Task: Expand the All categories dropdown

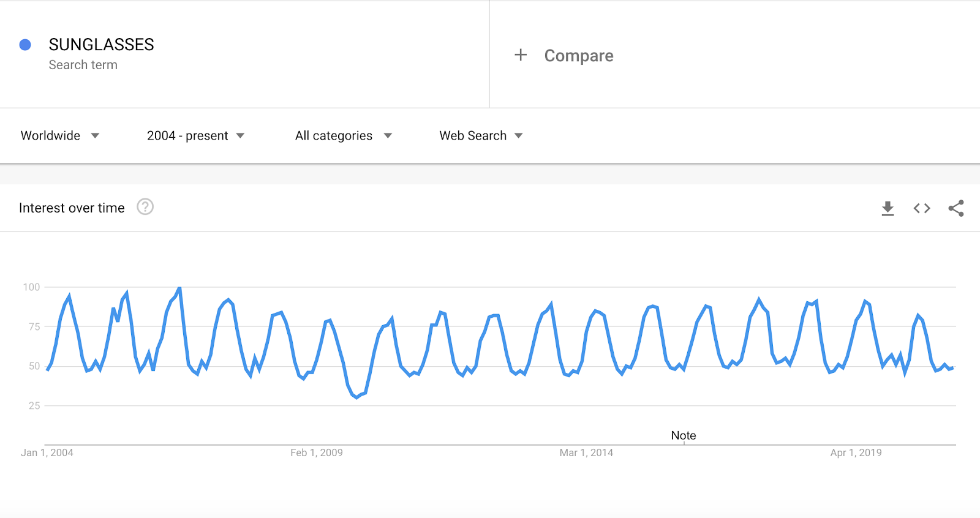Action: (343, 135)
